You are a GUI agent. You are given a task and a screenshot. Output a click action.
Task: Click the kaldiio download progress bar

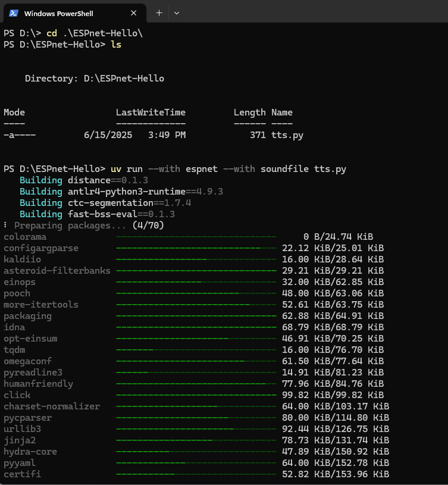[x=196, y=259]
